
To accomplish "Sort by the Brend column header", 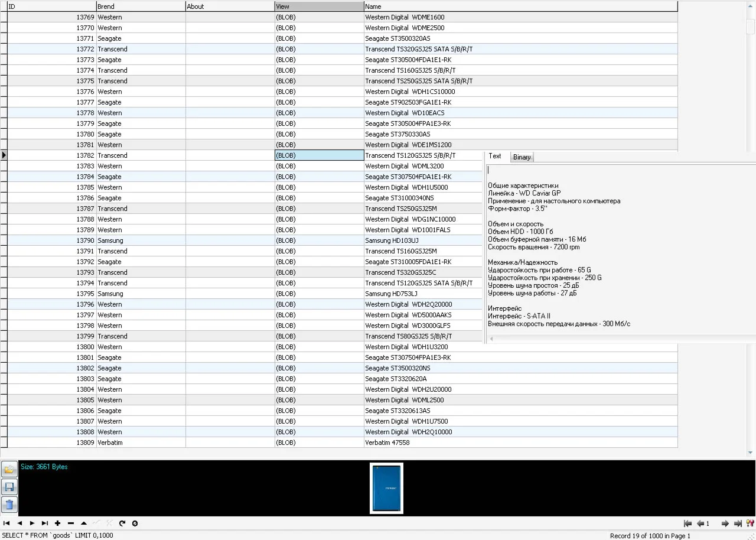I will point(141,6).
